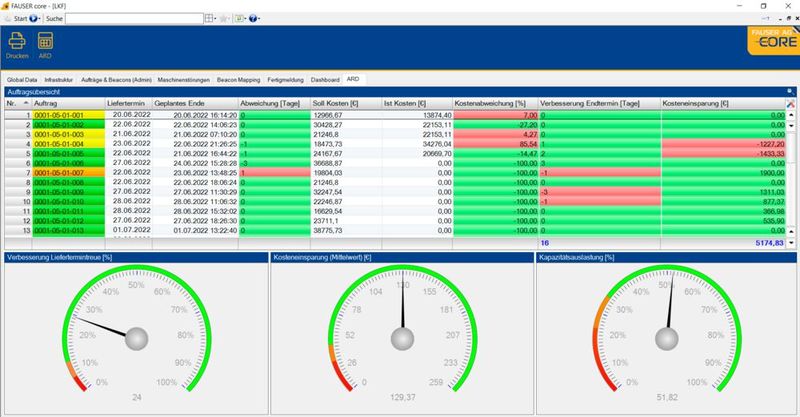Click the pin icon on Auftragsübersicht panel
This screenshot has width=800, height=417.
pyautogui.click(x=791, y=90)
